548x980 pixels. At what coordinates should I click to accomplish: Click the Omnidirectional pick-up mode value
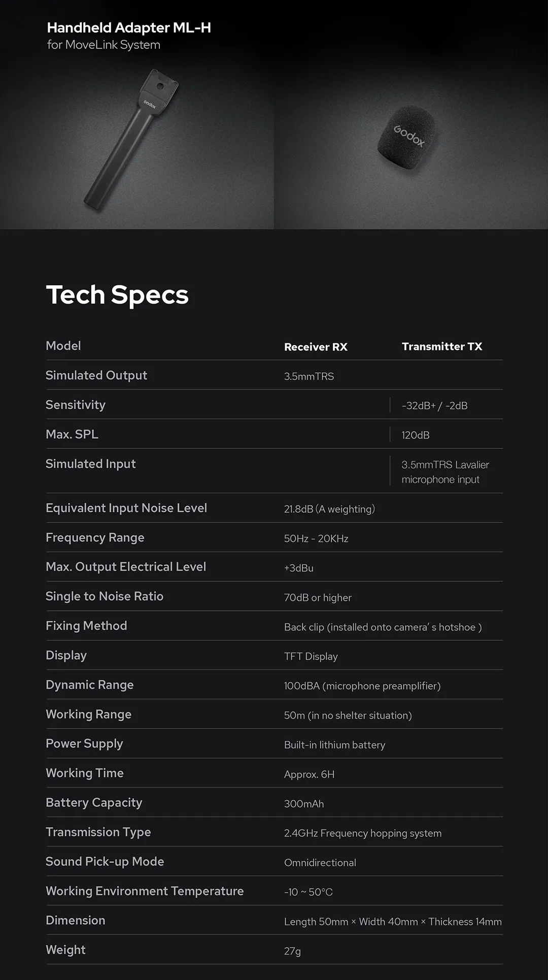click(x=320, y=863)
